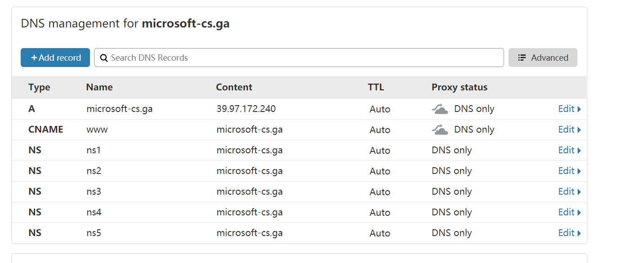
Task: Click the TTL column header
Action: [376, 87]
